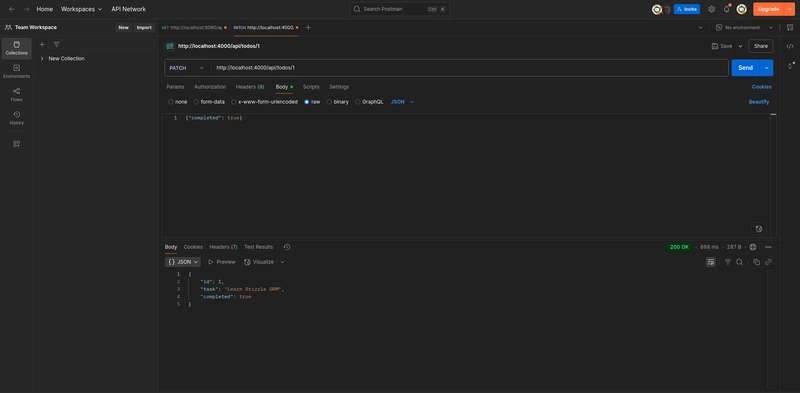Click the Save button
Image resolution: width=800 pixels, height=393 pixels.
[x=722, y=46]
